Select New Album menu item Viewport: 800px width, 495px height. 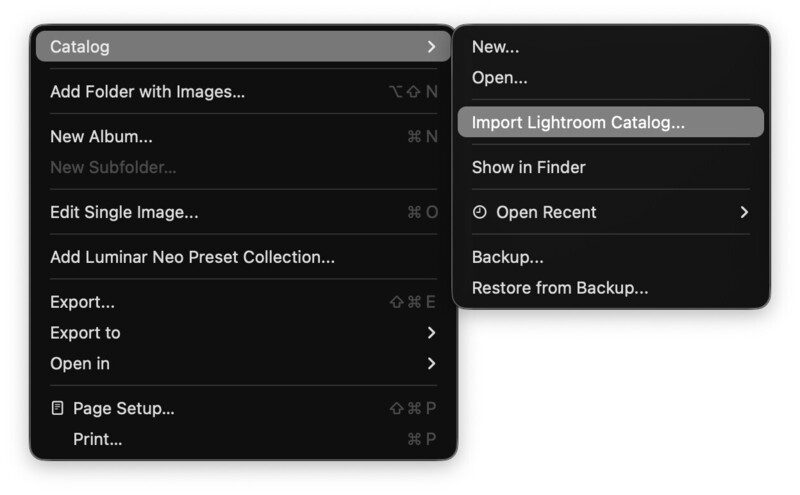243,136
